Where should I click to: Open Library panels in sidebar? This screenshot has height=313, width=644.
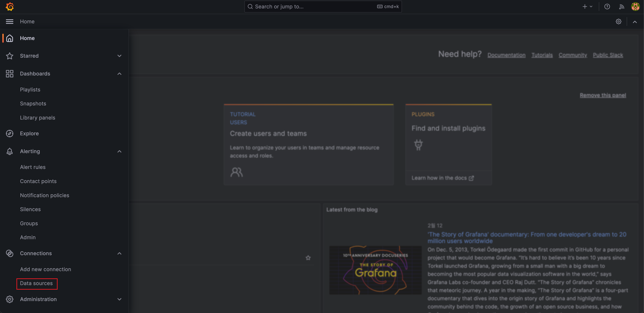(37, 118)
